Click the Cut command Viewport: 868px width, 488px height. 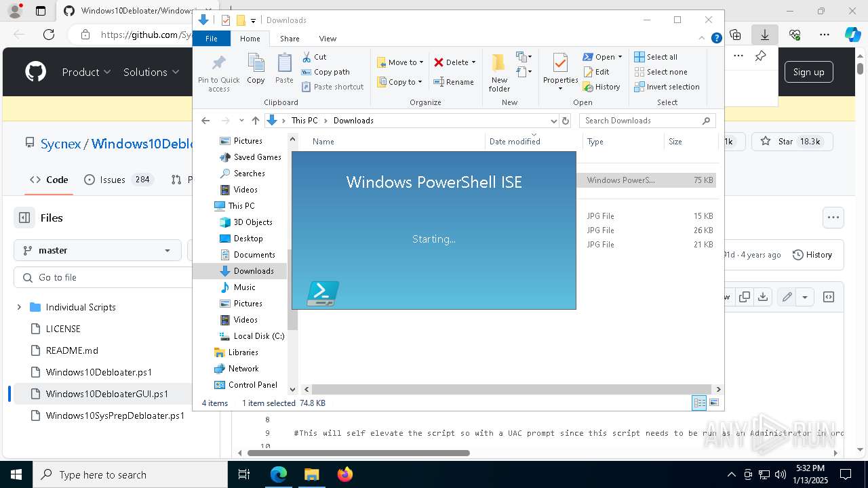pos(314,57)
